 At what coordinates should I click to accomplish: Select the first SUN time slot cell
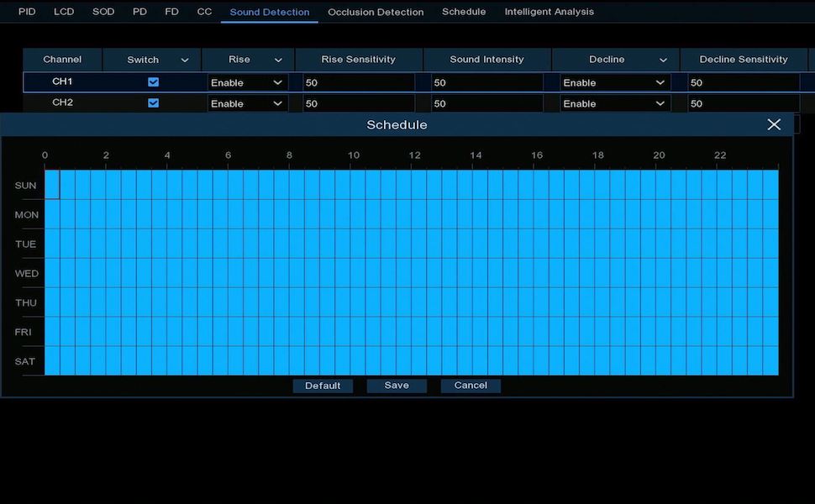[52, 185]
